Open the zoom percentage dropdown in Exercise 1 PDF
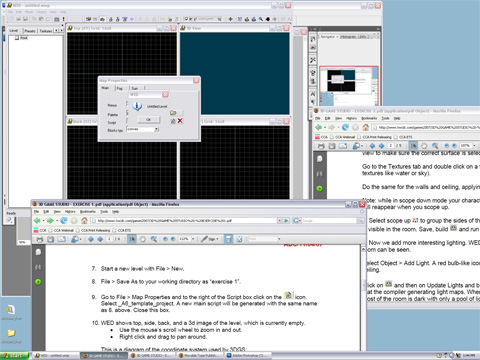The image size is (480, 360). (193, 239)
